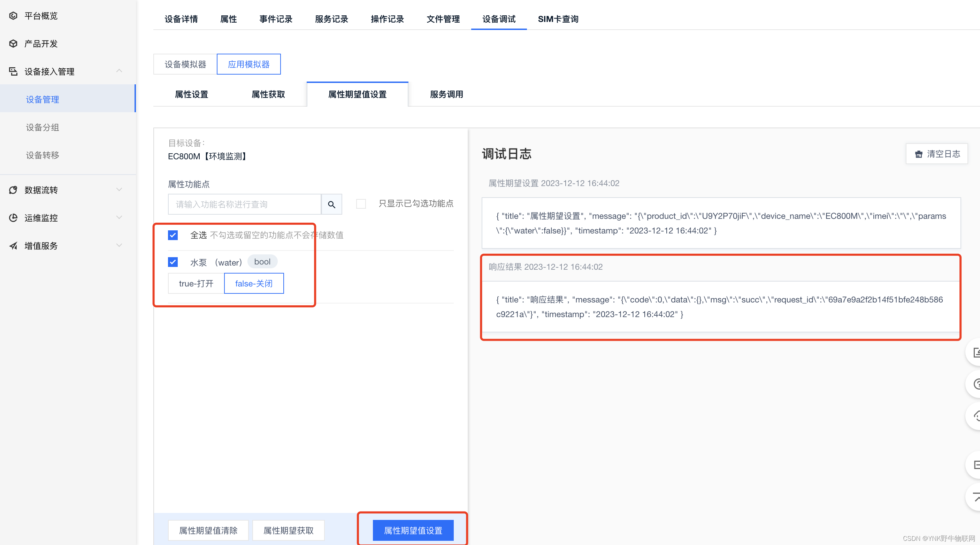Toggle the 水泵 (water) checkbox
The image size is (980, 545).
click(173, 262)
